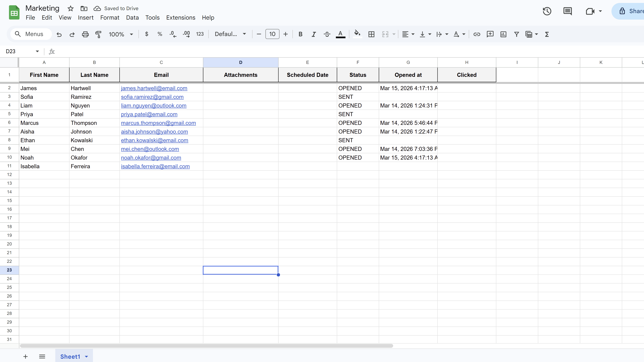Insert a link

click(477, 34)
